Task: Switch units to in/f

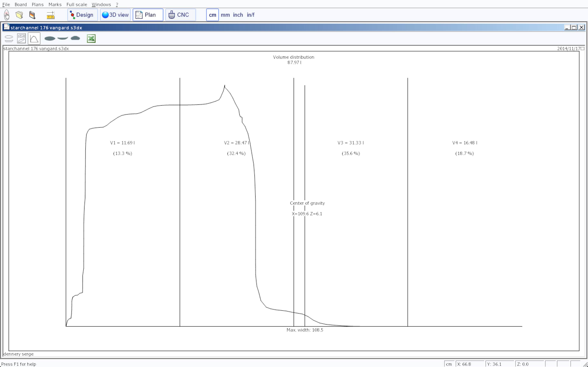Action: click(x=251, y=15)
